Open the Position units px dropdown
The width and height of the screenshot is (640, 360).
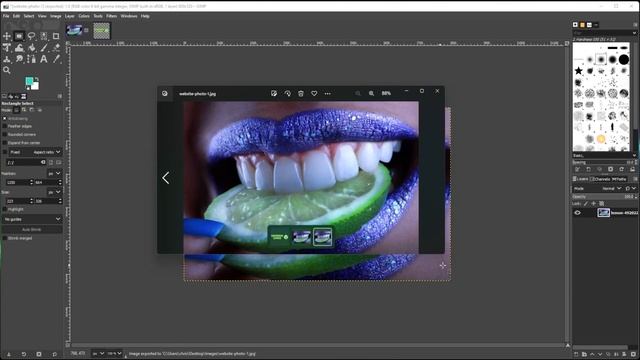coord(54,173)
